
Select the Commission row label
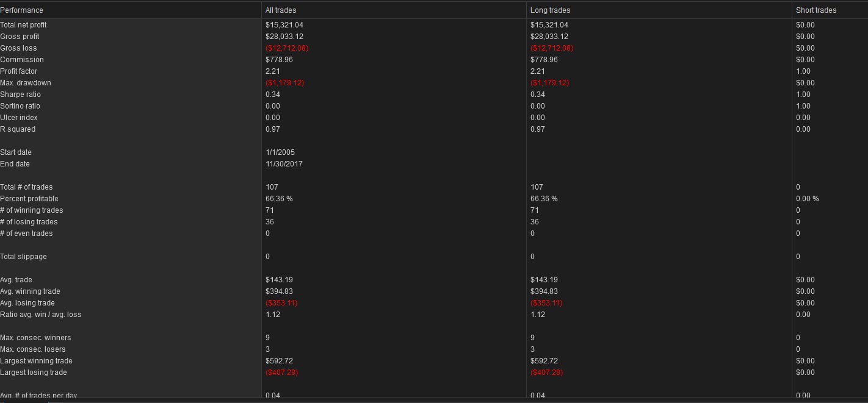point(22,60)
